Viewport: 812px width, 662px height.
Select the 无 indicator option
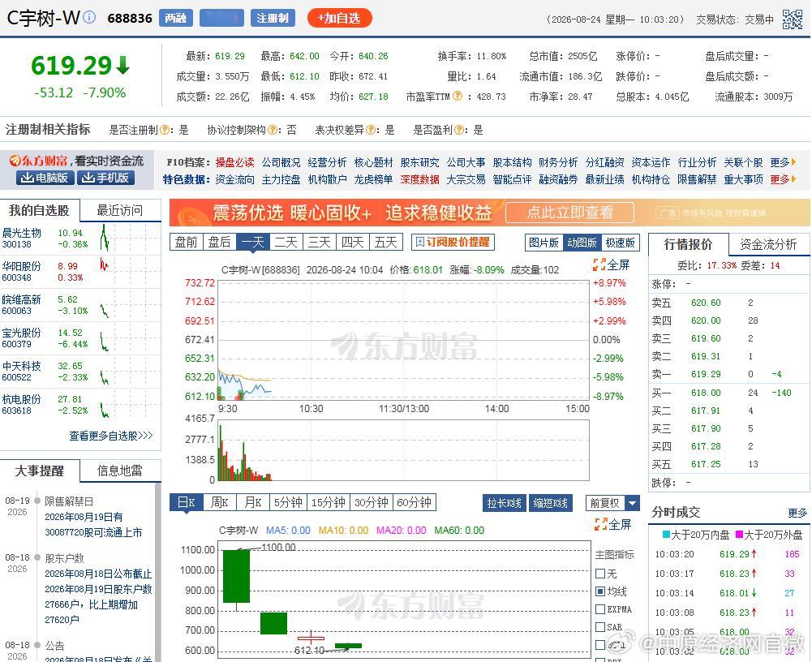coord(600,574)
